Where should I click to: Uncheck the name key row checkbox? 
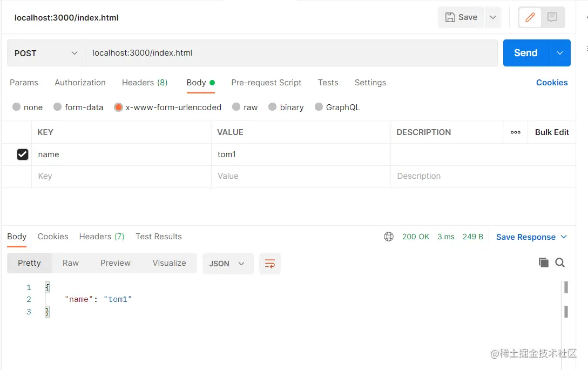[23, 154]
